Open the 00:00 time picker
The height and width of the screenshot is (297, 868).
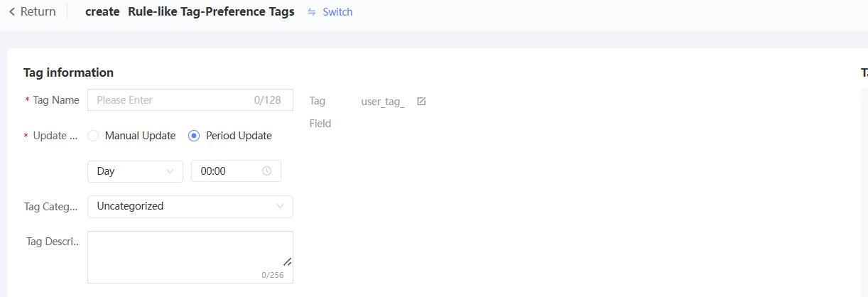(x=236, y=171)
